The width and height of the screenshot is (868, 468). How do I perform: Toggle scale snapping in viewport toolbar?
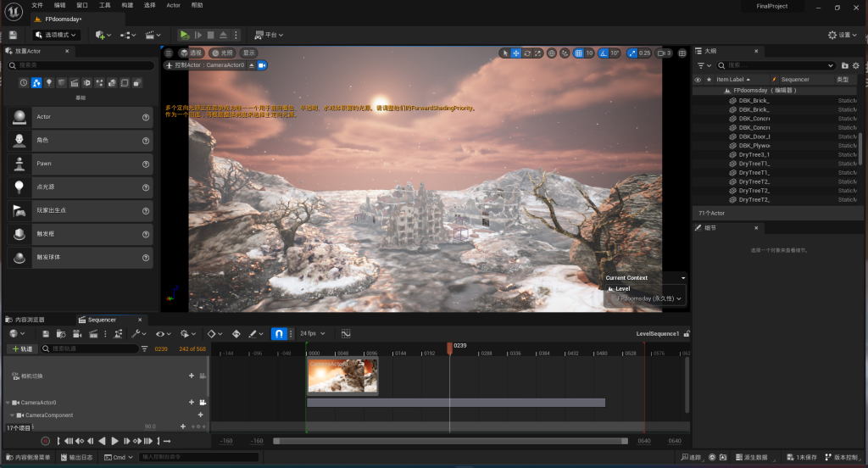632,53
